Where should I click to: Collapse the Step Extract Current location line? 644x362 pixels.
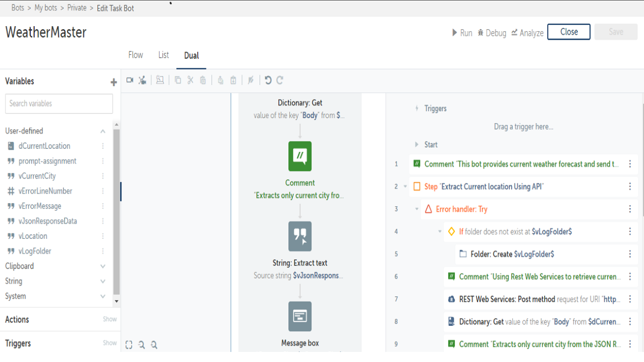(406, 187)
